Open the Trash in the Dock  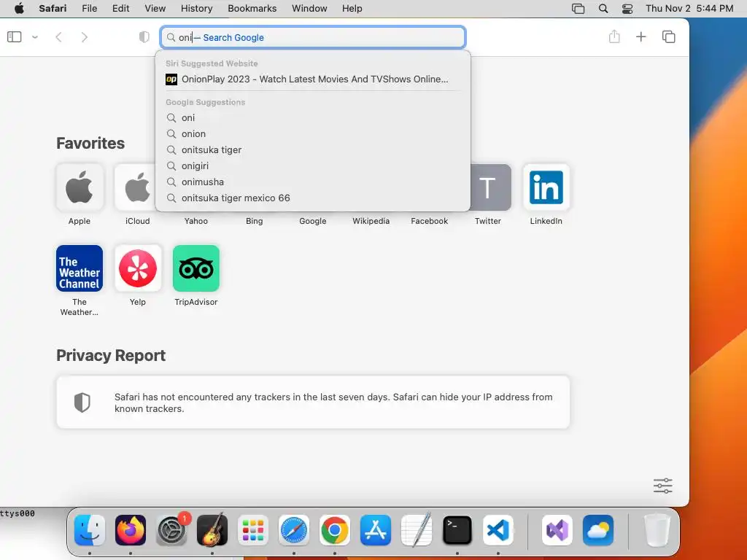coord(657,530)
